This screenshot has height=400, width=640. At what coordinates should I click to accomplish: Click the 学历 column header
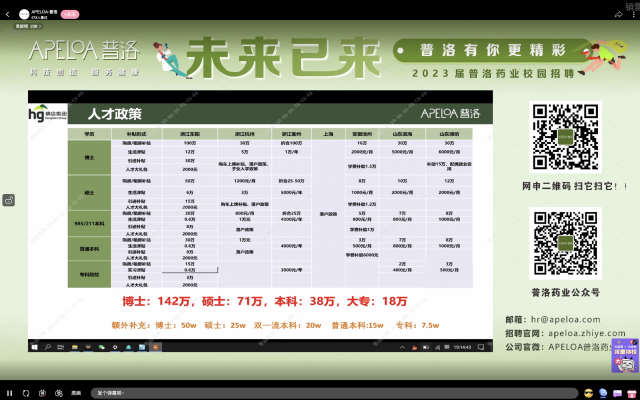pos(89,134)
